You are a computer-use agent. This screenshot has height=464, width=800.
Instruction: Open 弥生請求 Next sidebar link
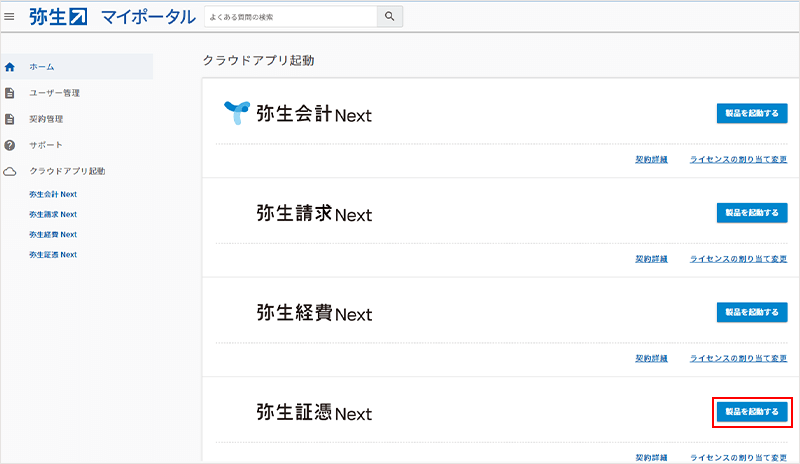tap(53, 214)
